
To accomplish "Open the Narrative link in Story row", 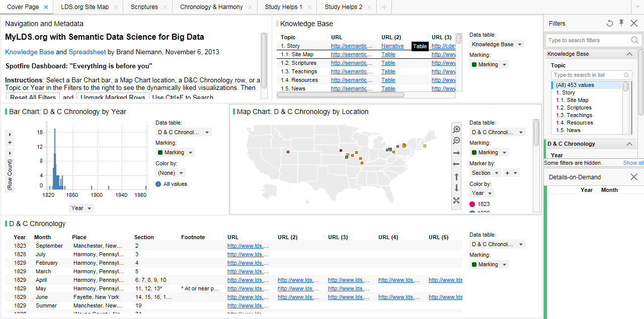I will point(392,46).
